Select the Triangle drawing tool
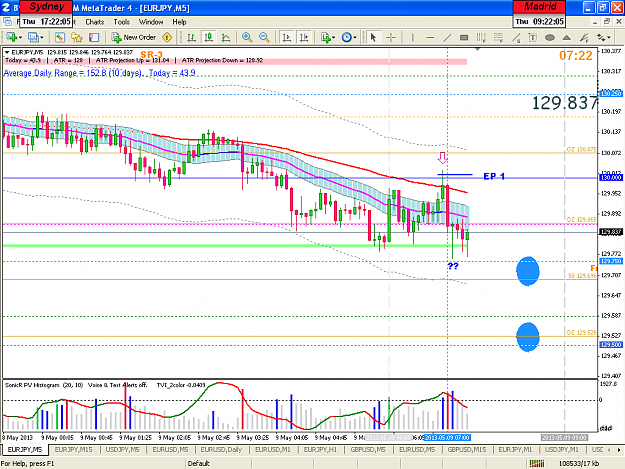625x469 pixels. 567,37
